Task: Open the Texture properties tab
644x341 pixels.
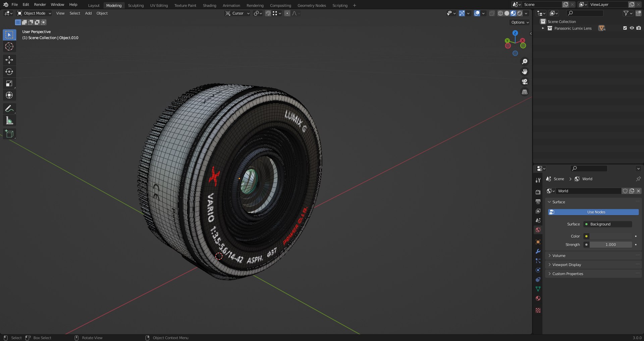Action: (538, 310)
